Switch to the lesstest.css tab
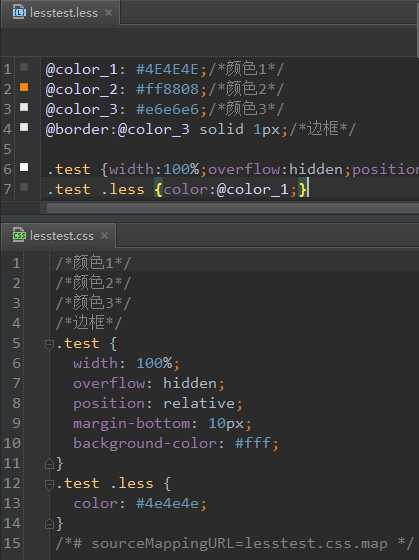This screenshot has height=560, width=419. [x=59, y=236]
